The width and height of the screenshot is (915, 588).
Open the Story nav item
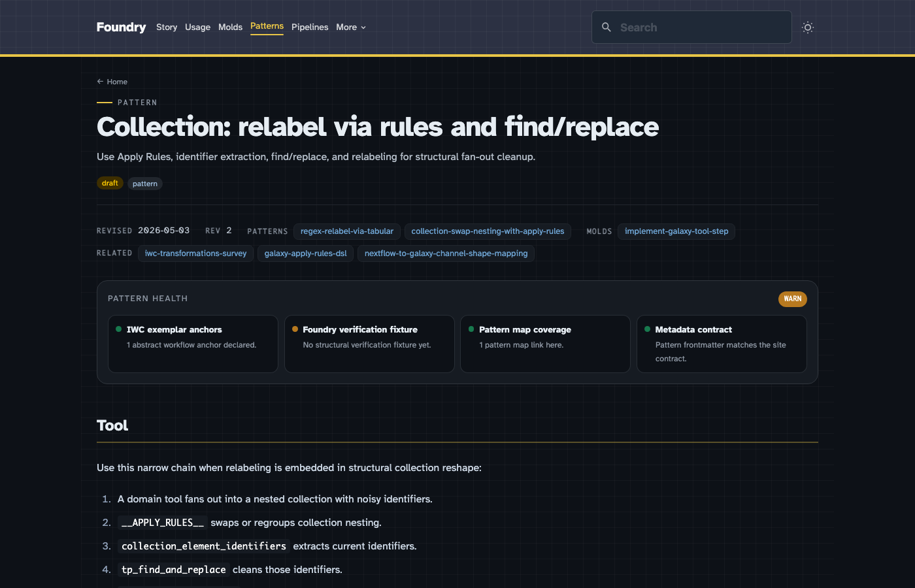click(x=167, y=27)
